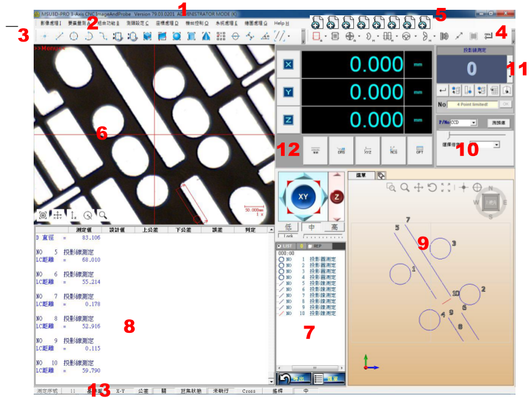This screenshot has height=402, width=532.
Task: Click the magnifier icon on camera image
Action: pos(102,215)
